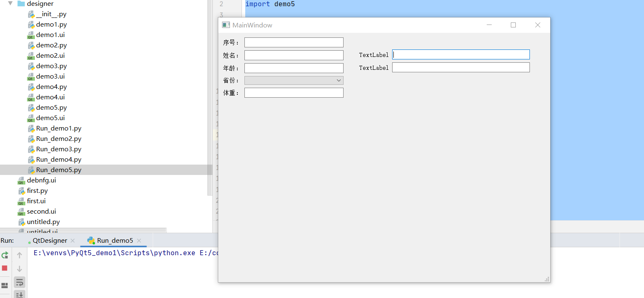Open the 省份 combo box
Image resolution: width=644 pixels, height=298 pixels.
294,80
